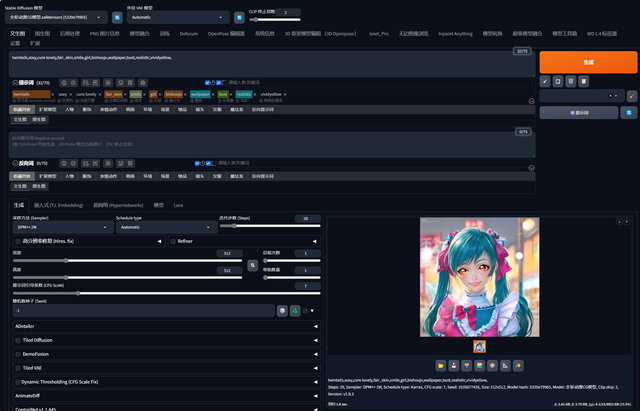Screen dimensions: 640x411
Task: Open the Lora tab
Action: coord(178,204)
